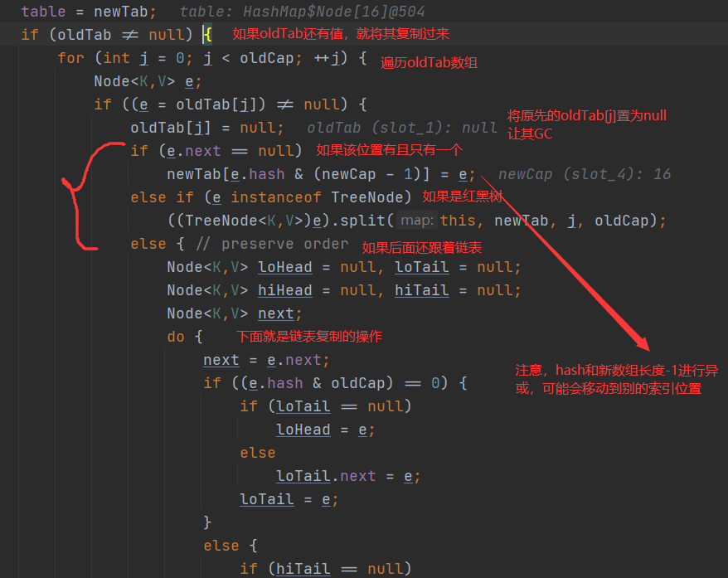Viewport: 728px width, 578px height.
Task: Click oldCap in the split call arguments
Action: [621, 221]
